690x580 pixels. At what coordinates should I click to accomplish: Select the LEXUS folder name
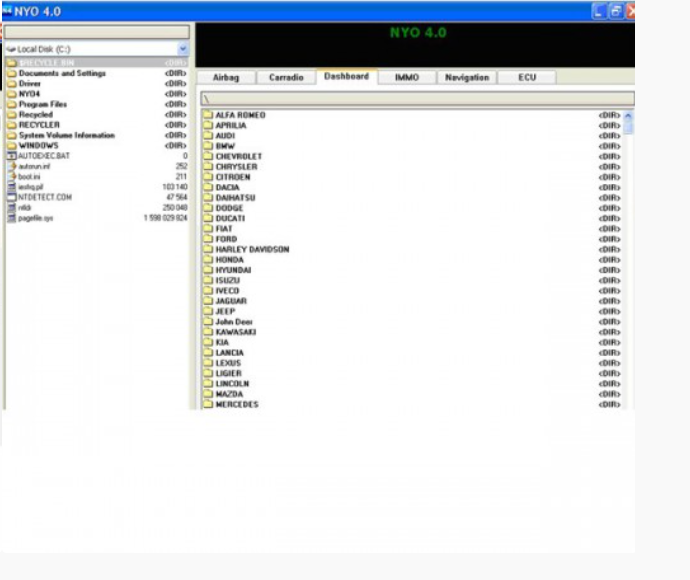[228, 363]
